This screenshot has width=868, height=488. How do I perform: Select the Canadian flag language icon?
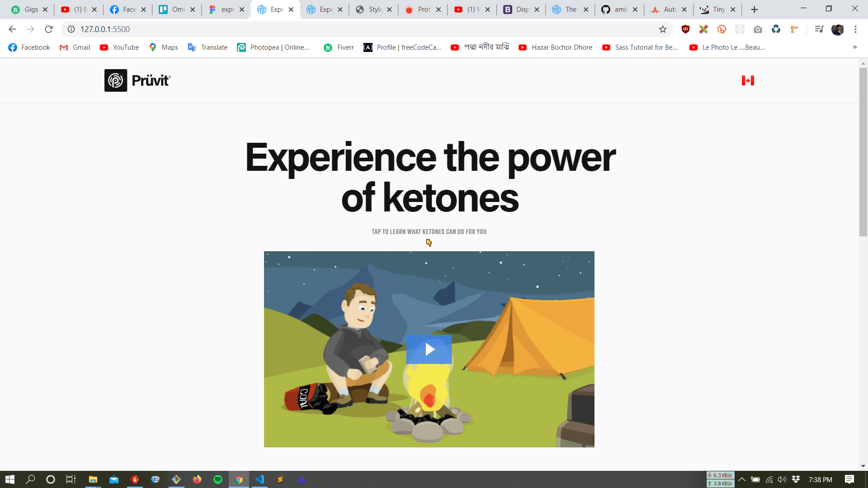click(x=748, y=80)
